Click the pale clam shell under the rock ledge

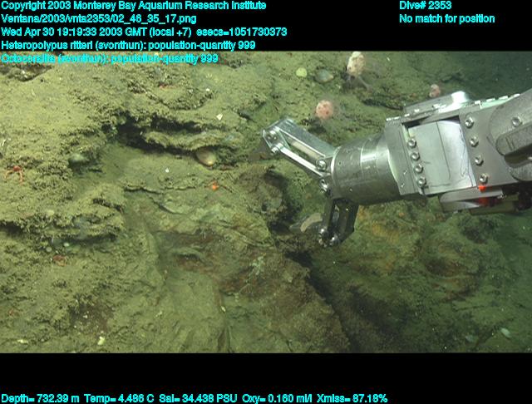pos(205,156)
